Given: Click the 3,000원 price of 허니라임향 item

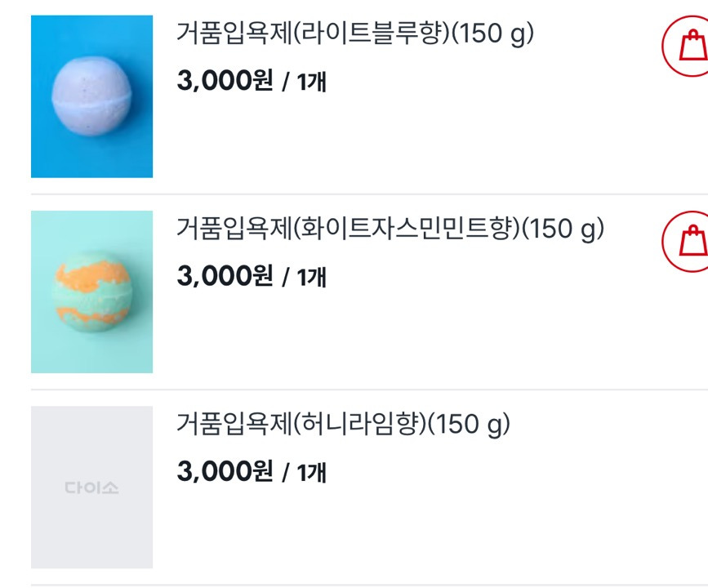Looking at the screenshot, I should [x=225, y=472].
